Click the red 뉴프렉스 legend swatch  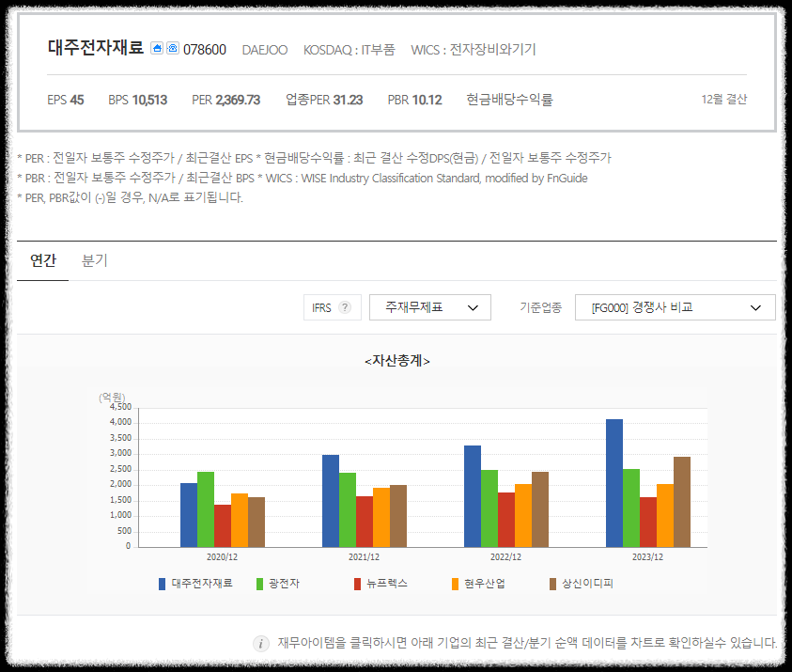click(357, 584)
